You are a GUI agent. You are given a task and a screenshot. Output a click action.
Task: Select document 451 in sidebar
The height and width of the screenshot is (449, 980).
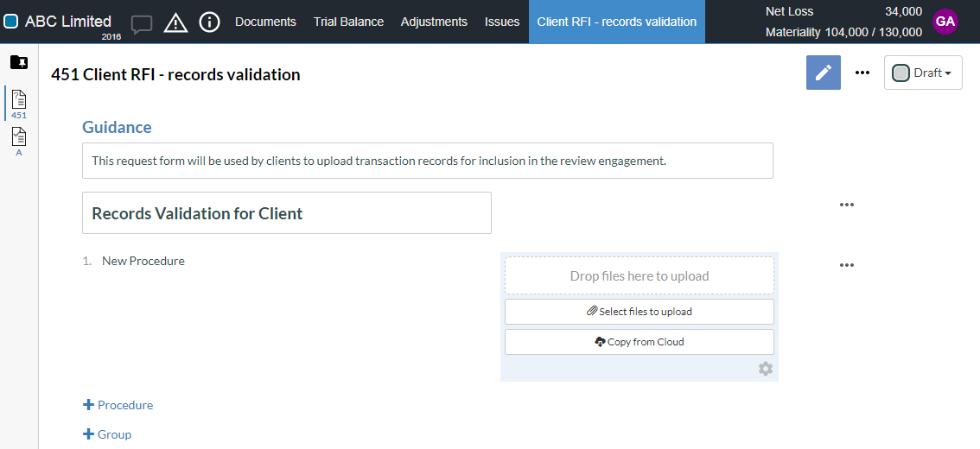pos(18,103)
